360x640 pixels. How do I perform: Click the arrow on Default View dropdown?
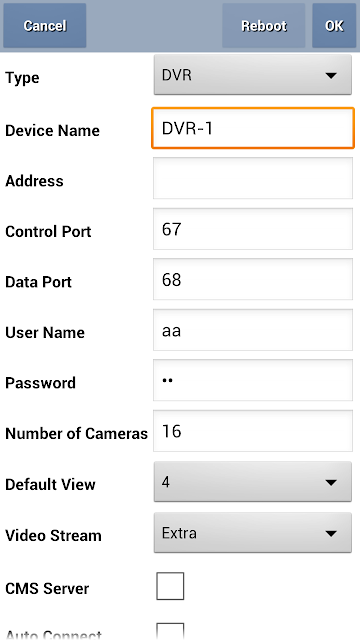331,483
